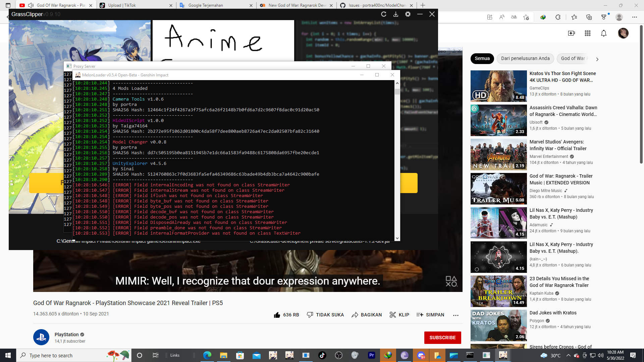Click the GrassClipper download icon
Screen dimensions: 644x362
tap(396, 14)
